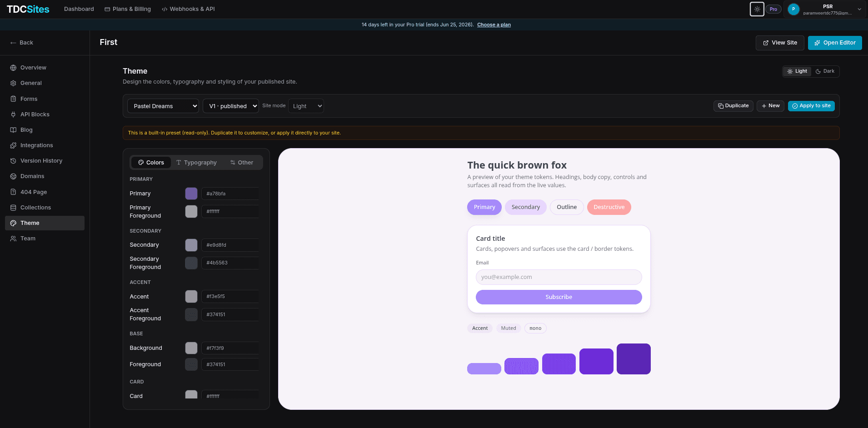Image resolution: width=868 pixels, height=428 pixels.
Task: Click the Accent chip in preview
Action: 480,328
